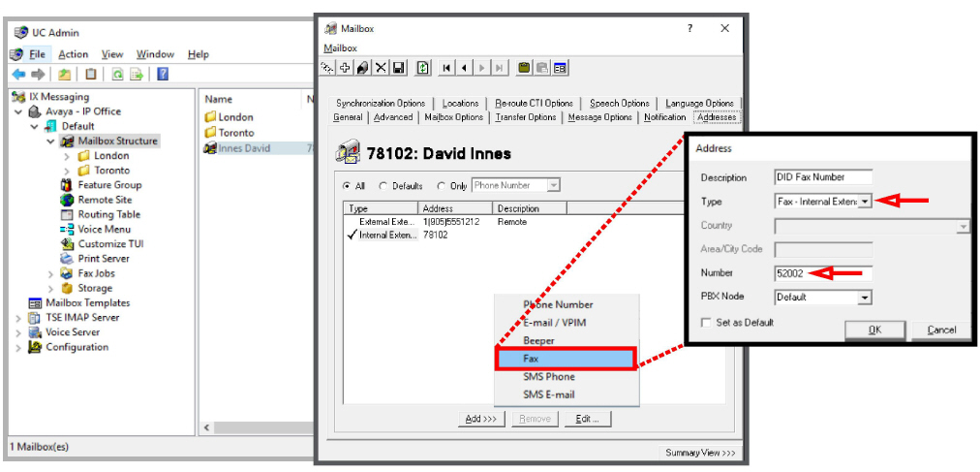Click the Description field in Address dialog

pyautogui.click(x=823, y=177)
